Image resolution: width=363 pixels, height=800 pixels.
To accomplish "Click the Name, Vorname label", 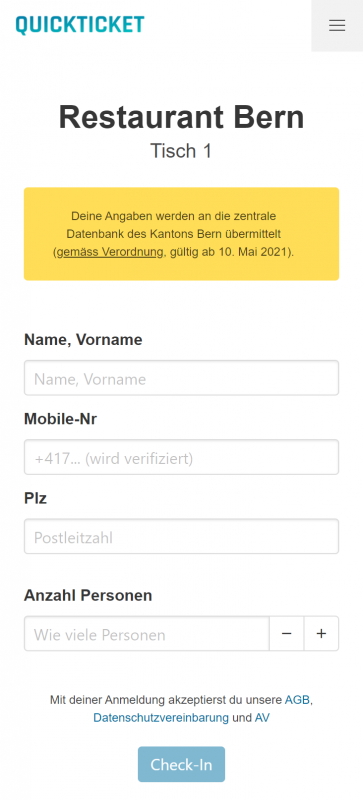I will coord(83,340).
